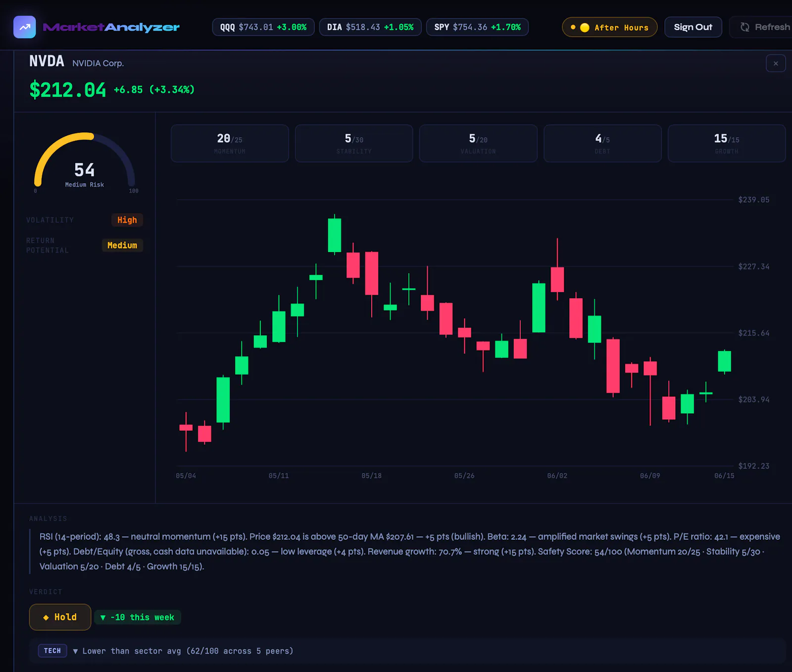Click the -10 this week badge
This screenshot has height=672, width=792.
[x=138, y=618]
